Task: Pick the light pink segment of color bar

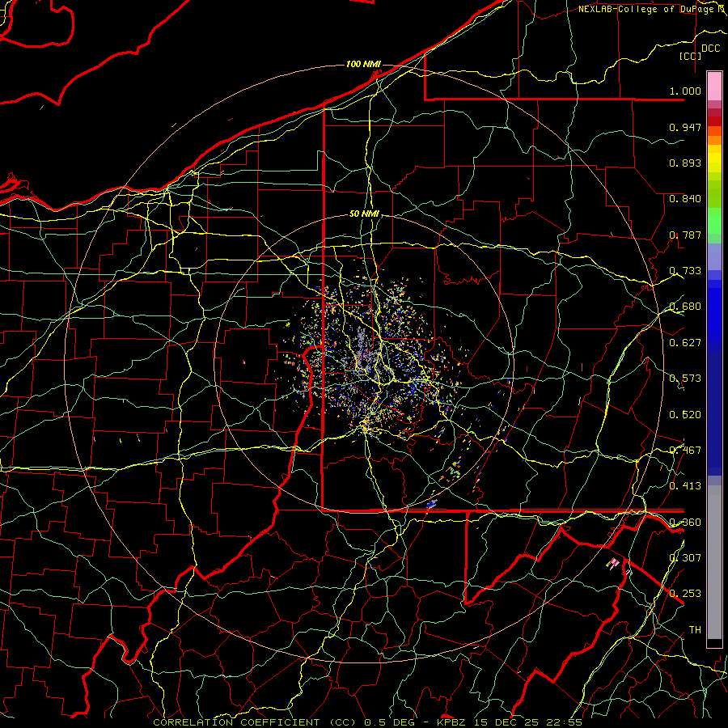Action: [x=714, y=87]
